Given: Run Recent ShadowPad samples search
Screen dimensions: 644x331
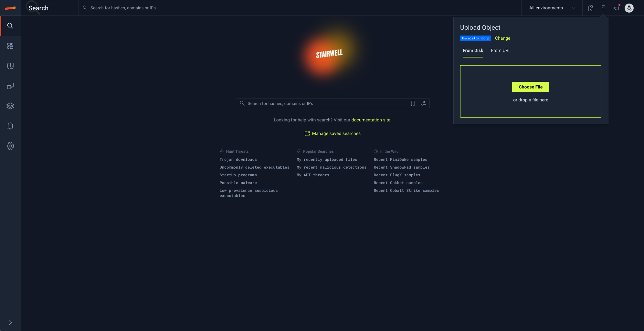Looking at the screenshot, I should pyautogui.click(x=402, y=167).
